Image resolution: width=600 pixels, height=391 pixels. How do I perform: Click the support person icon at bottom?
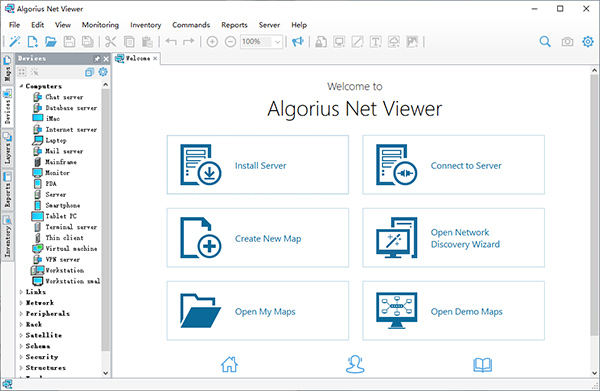click(x=355, y=364)
